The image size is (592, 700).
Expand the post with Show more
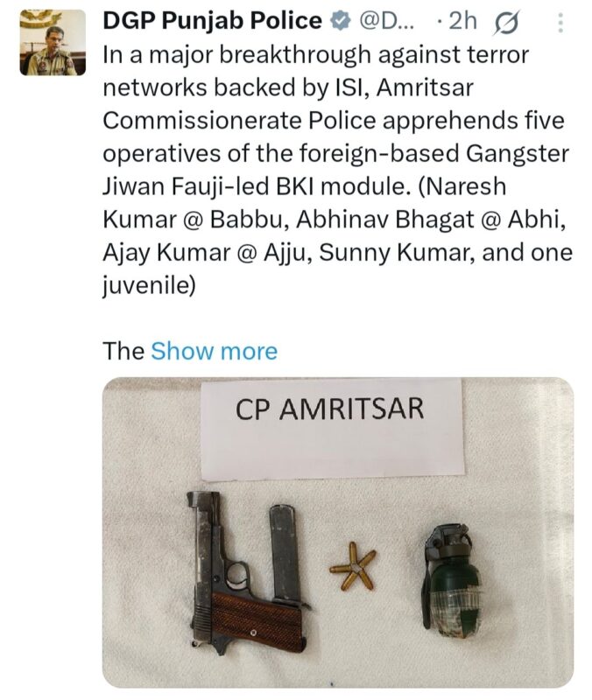click(x=214, y=351)
